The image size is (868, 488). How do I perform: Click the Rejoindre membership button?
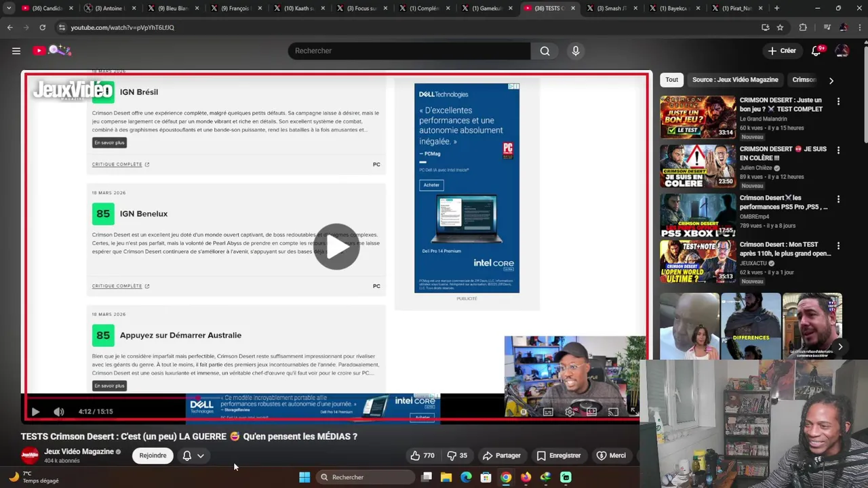pos(153,455)
